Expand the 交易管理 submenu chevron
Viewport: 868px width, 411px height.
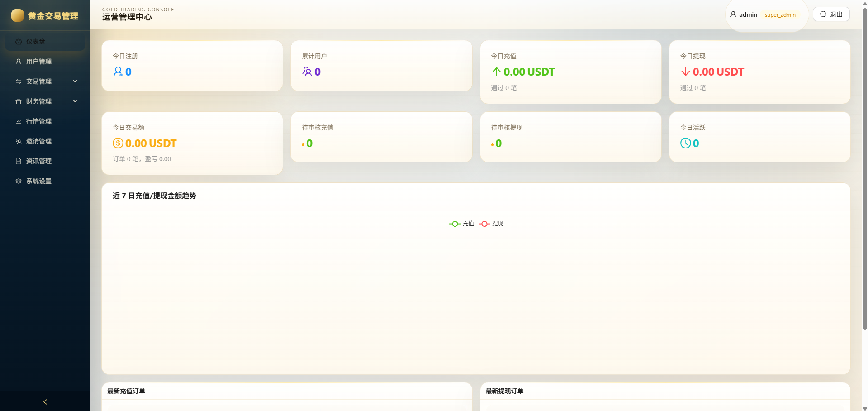pyautogui.click(x=75, y=81)
